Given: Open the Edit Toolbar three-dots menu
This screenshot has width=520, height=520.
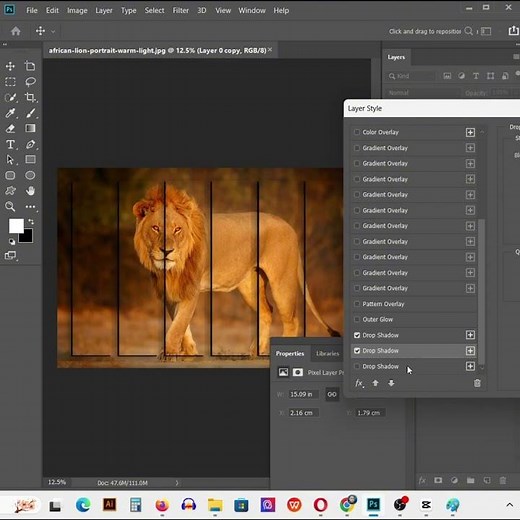Looking at the screenshot, I should [30, 207].
